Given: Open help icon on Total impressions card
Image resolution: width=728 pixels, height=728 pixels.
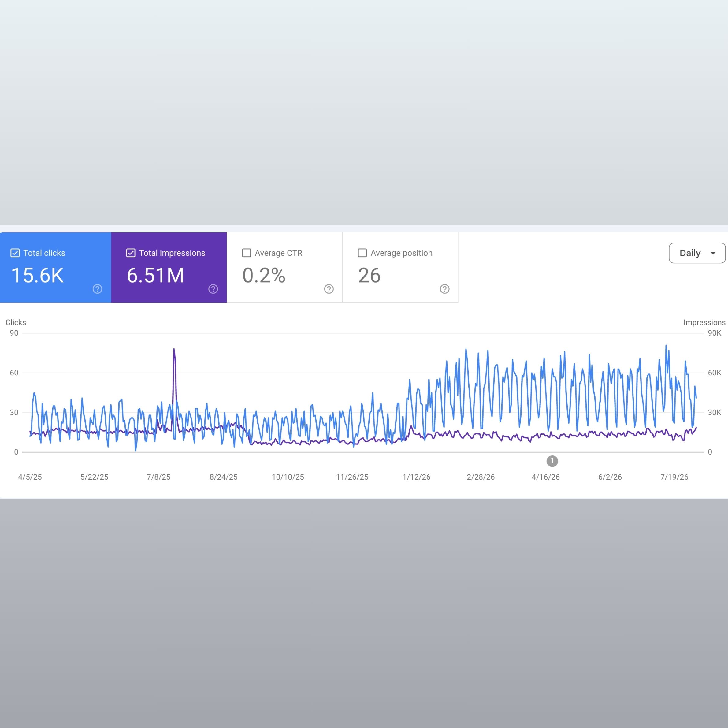Looking at the screenshot, I should 213,289.
